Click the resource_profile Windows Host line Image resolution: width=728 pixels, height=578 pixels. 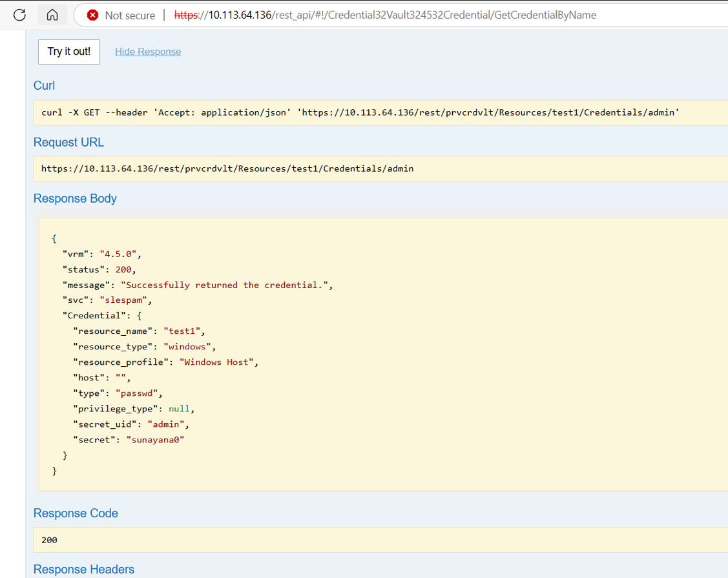pos(166,362)
